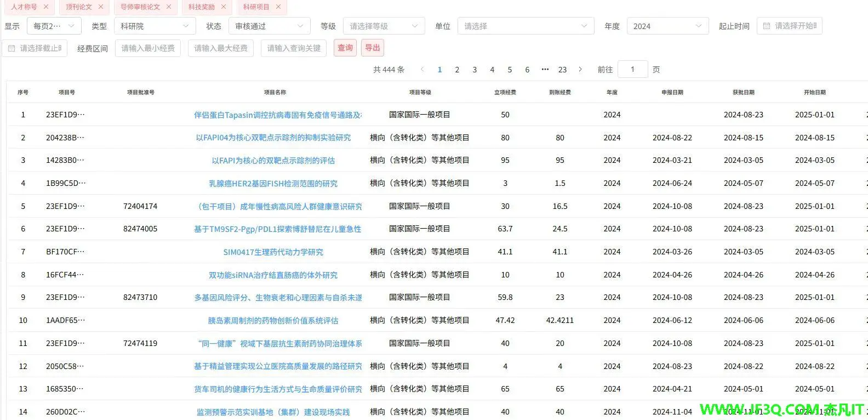Open the 类型 dropdown showing 科研院

155,26
